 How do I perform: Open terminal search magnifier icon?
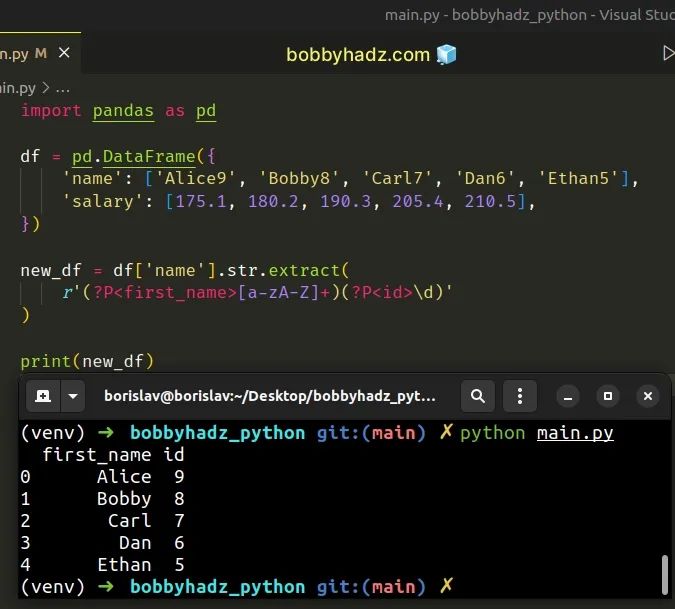click(x=478, y=396)
